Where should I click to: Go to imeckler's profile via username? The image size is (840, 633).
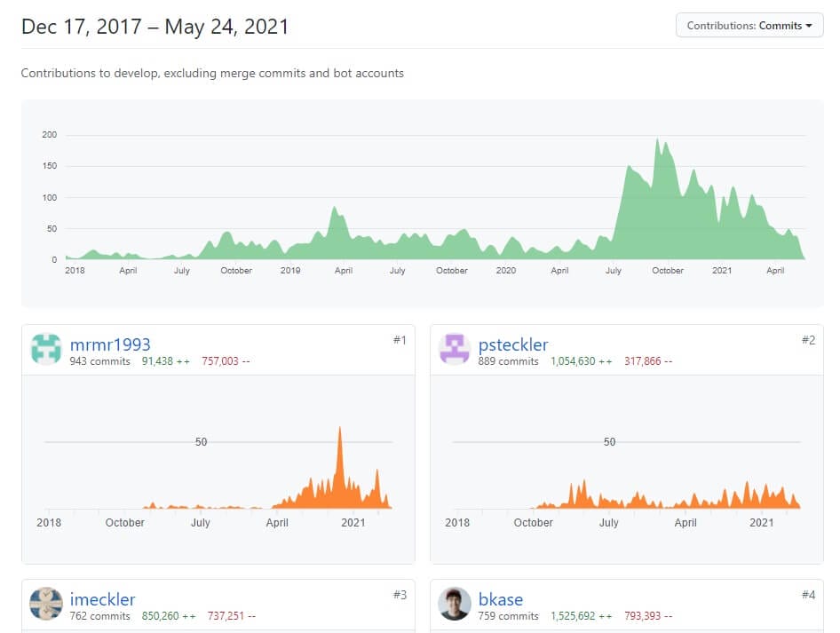point(102,599)
